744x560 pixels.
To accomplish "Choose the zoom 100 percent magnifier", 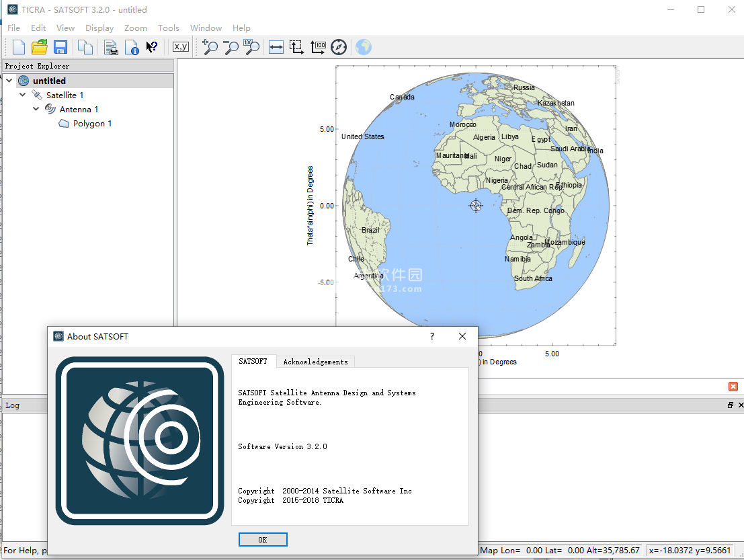I will pos(251,47).
